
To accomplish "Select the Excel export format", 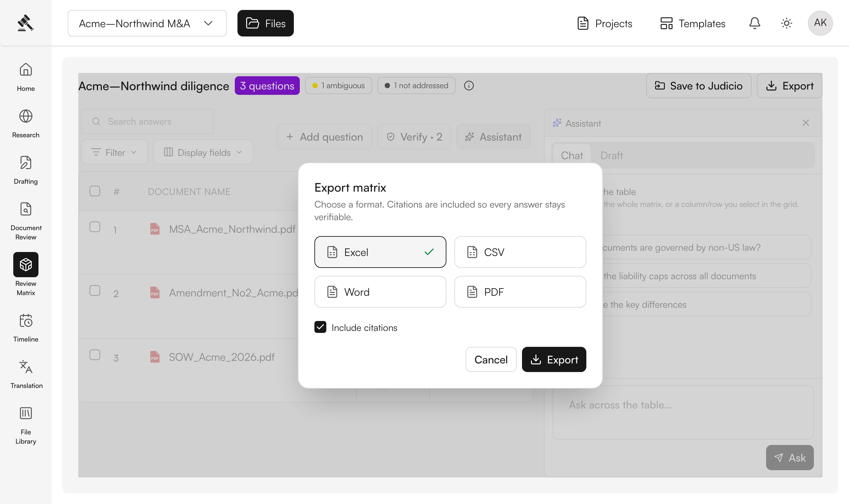I will click(x=380, y=252).
